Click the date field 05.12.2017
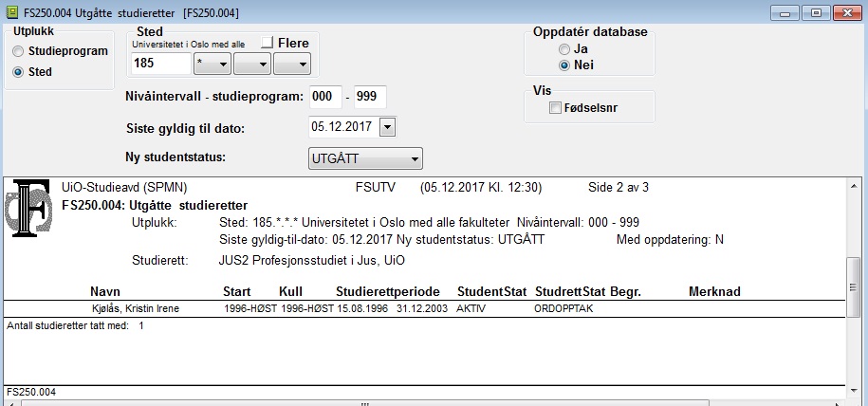 [x=343, y=127]
